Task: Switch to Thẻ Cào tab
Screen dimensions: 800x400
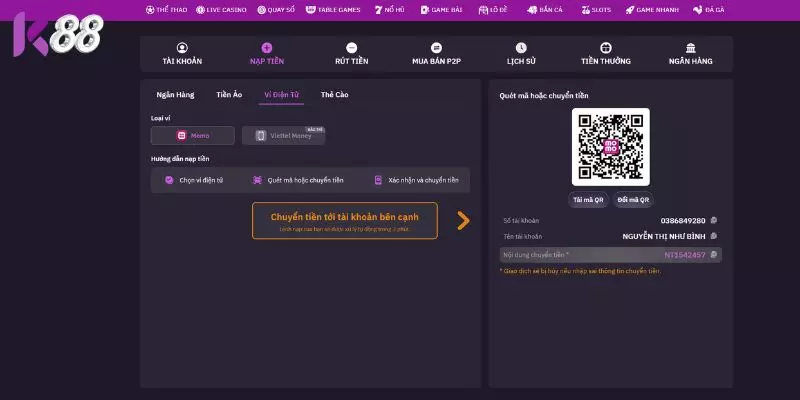Action: (x=335, y=94)
